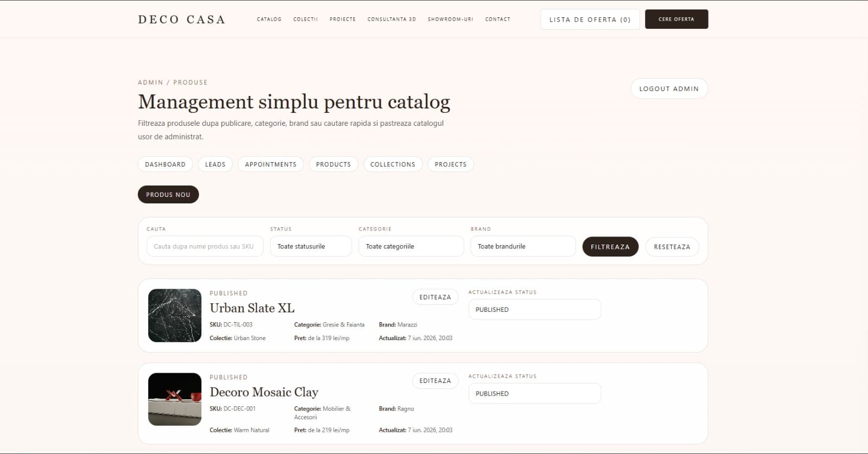Click the Decoro Mosaic Clay title

[x=264, y=392]
